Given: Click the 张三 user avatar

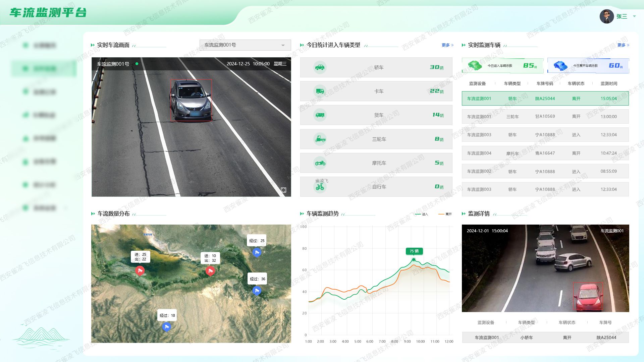Looking at the screenshot, I should coord(606,16).
